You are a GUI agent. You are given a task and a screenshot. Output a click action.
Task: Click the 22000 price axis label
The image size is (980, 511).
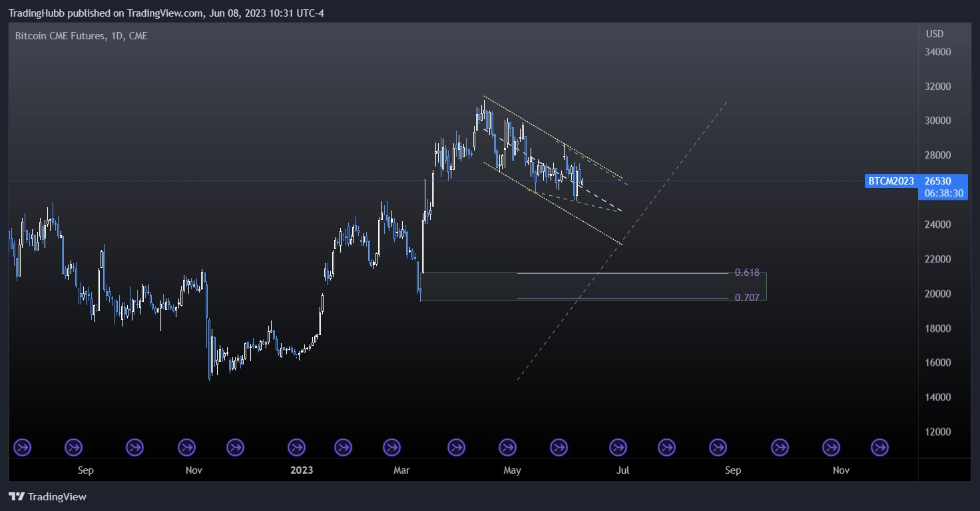937,259
